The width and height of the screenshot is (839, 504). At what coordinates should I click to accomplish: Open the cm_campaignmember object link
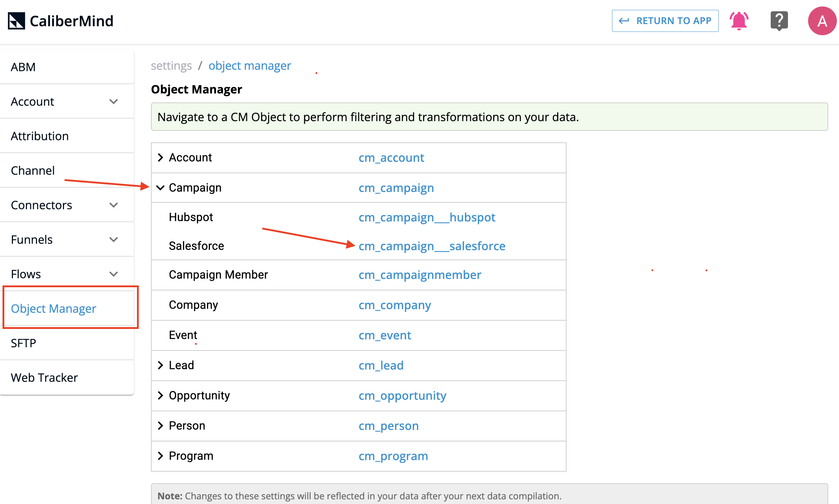[419, 275]
